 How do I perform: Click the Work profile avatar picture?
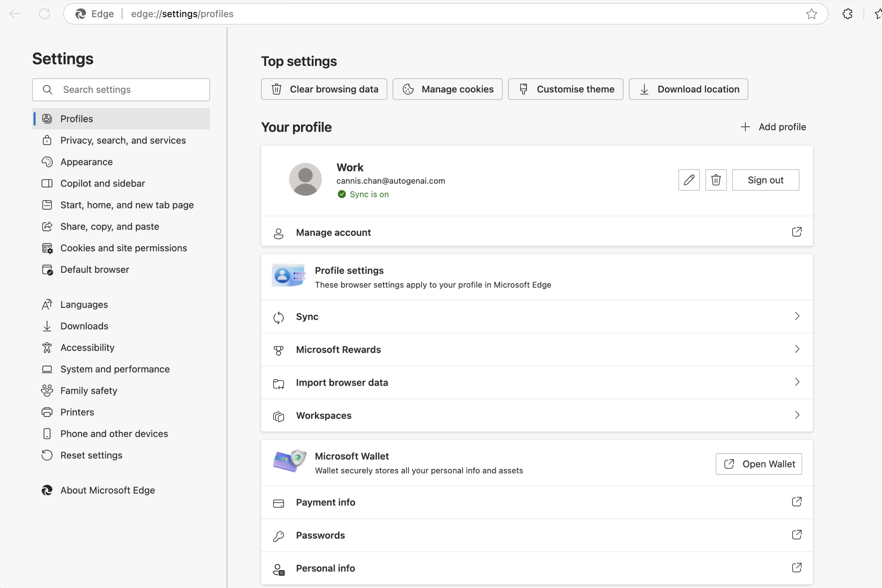click(305, 179)
